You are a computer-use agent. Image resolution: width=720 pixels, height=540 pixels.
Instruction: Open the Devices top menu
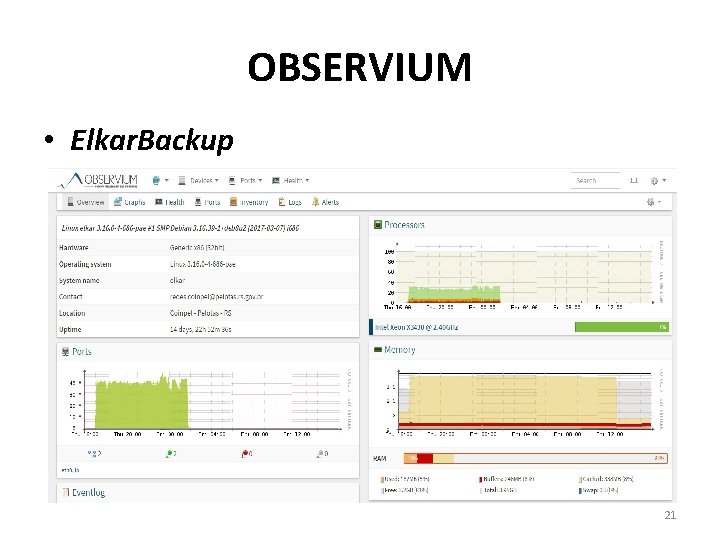198,180
